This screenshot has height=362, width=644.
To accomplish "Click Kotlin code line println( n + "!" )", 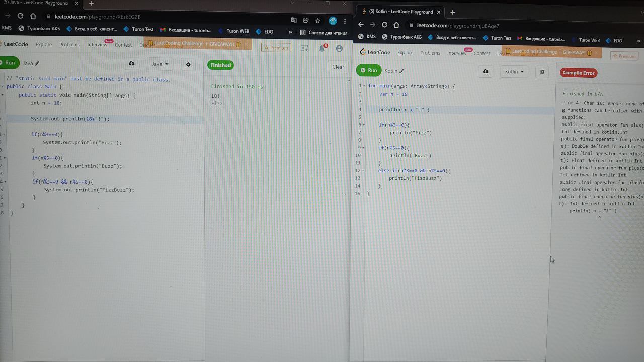I will pyautogui.click(x=404, y=109).
